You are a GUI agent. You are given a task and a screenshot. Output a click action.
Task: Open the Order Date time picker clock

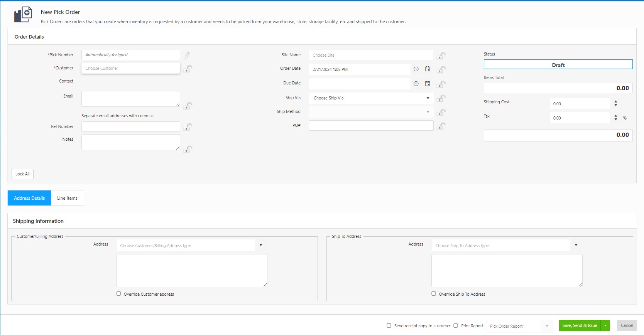[416, 69]
